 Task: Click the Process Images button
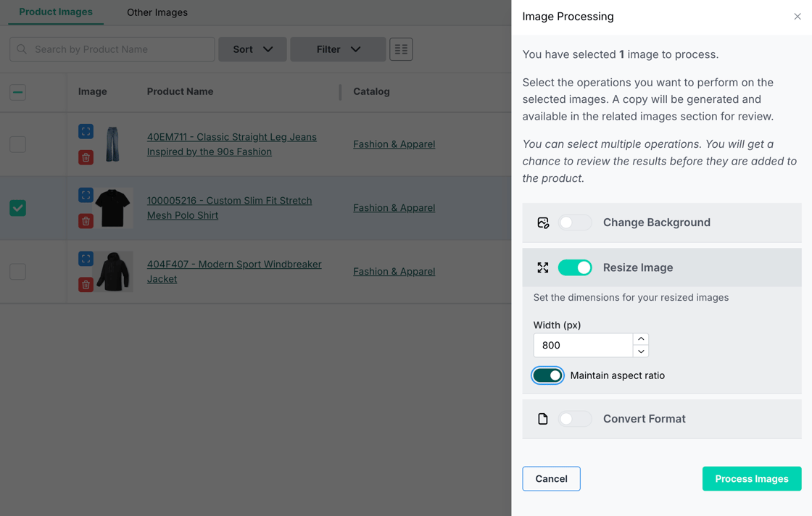[751, 478]
